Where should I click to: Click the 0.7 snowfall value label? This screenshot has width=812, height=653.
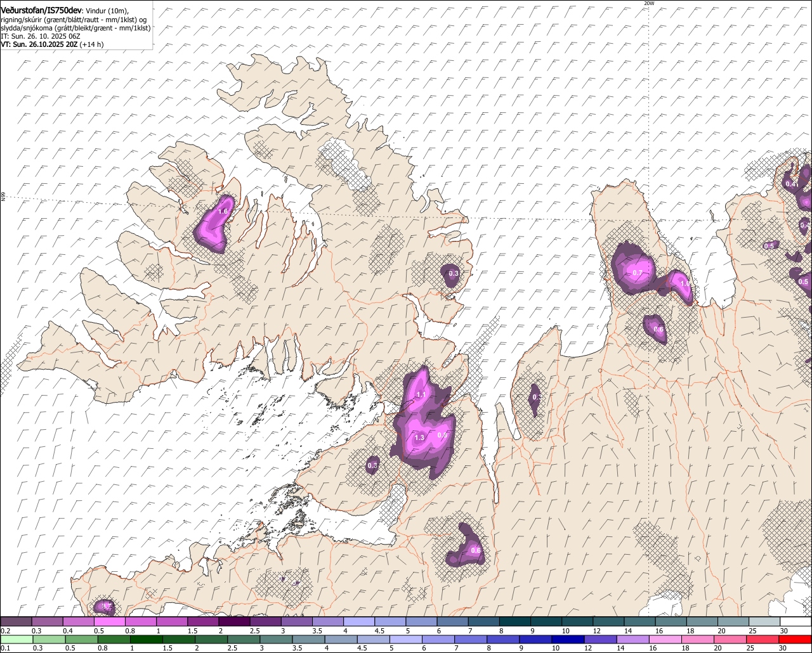(638, 273)
